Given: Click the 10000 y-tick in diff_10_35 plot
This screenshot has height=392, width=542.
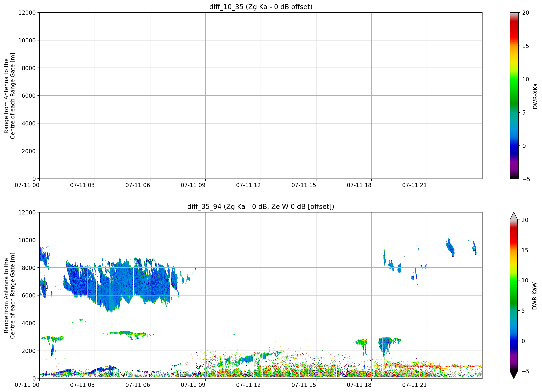Looking at the screenshot, I should (27, 40).
